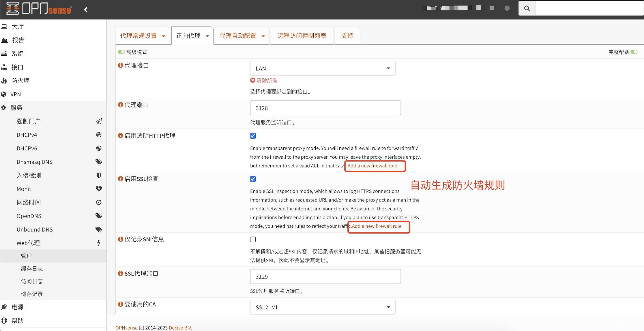The width and height of the screenshot is (644, 331).
Task: Enable the 仅记录SNI信息 checkbox
Action: (253, 239)
